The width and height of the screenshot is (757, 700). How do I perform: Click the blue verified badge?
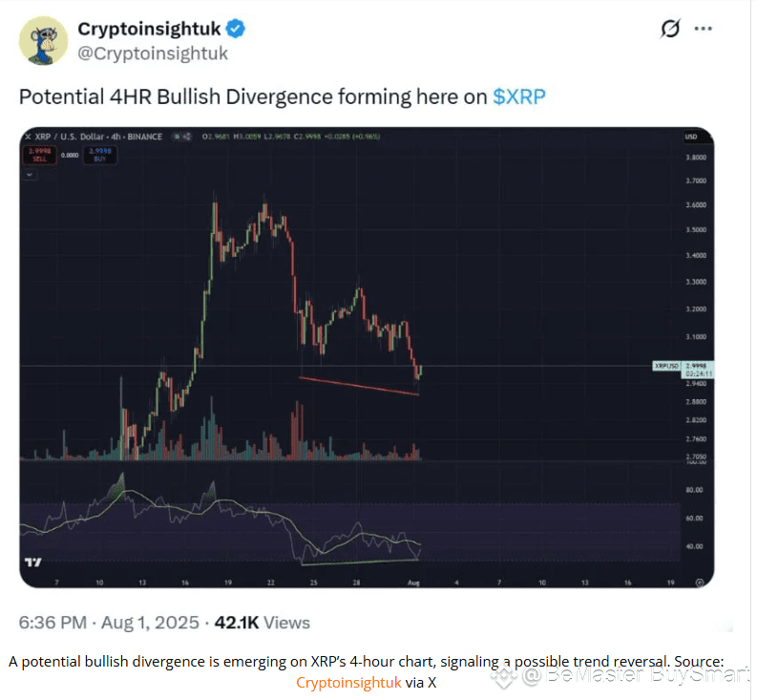pyautogui.click(x=236, y=29)
